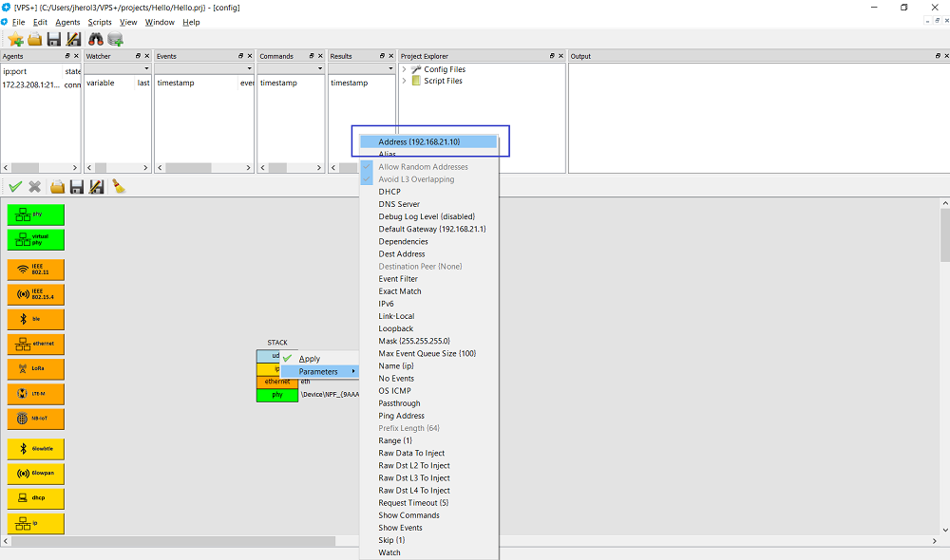Image resolution: width=950 pixels, height=560 pixels.
Task: Click the add database icon in toolbar
Action: click(115, 39)
